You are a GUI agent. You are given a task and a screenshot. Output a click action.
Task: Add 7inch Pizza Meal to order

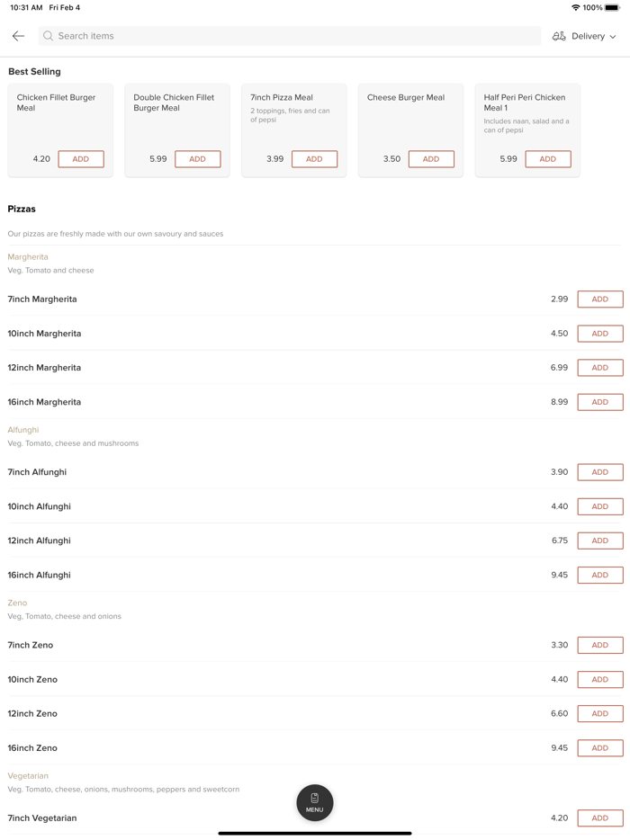(x=314, y=159)
